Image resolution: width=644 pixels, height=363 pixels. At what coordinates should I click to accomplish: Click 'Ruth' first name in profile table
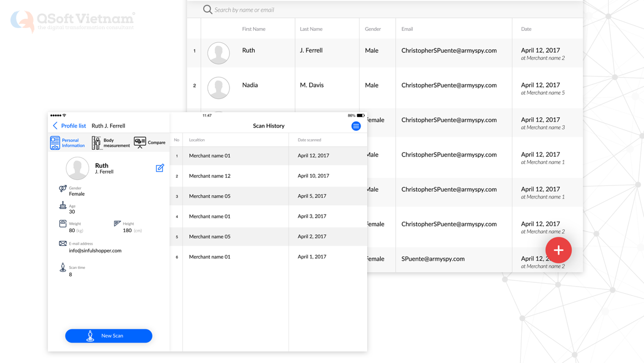coord(248,51)
